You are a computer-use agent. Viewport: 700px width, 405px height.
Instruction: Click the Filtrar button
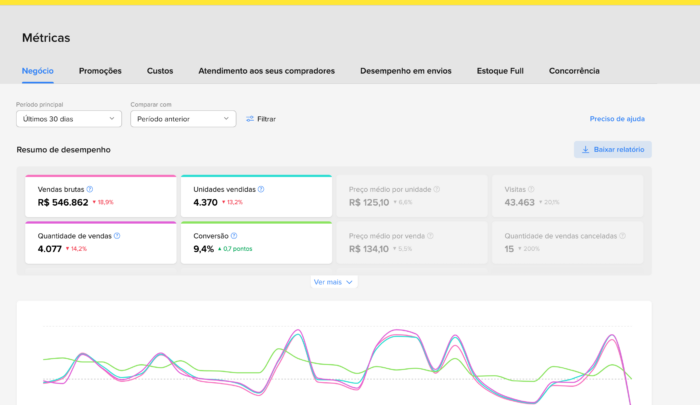(261, 119)
